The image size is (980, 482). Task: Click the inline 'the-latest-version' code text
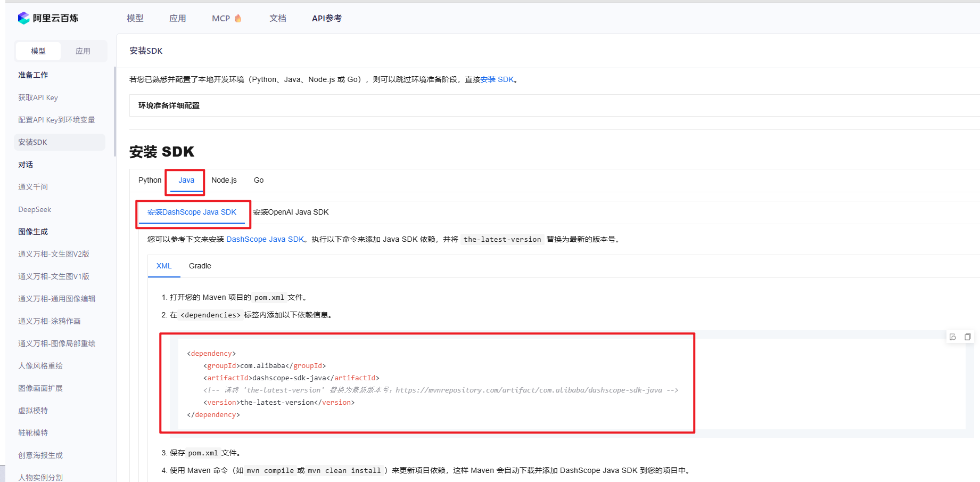(x=502, y=240)
